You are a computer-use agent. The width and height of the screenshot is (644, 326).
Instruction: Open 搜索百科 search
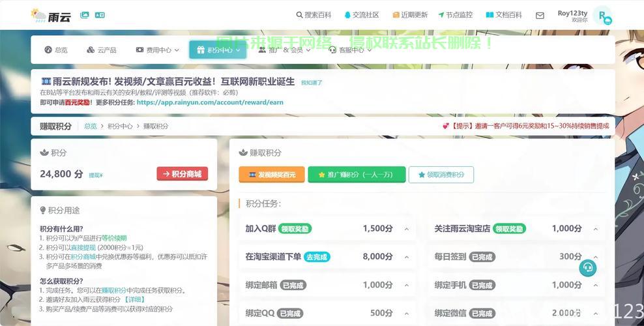314,15
